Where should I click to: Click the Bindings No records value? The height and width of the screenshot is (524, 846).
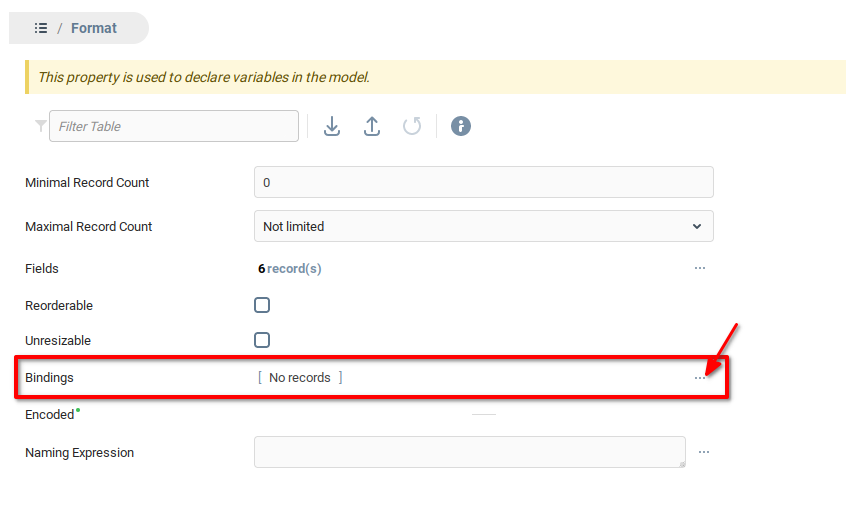point(300,378)
